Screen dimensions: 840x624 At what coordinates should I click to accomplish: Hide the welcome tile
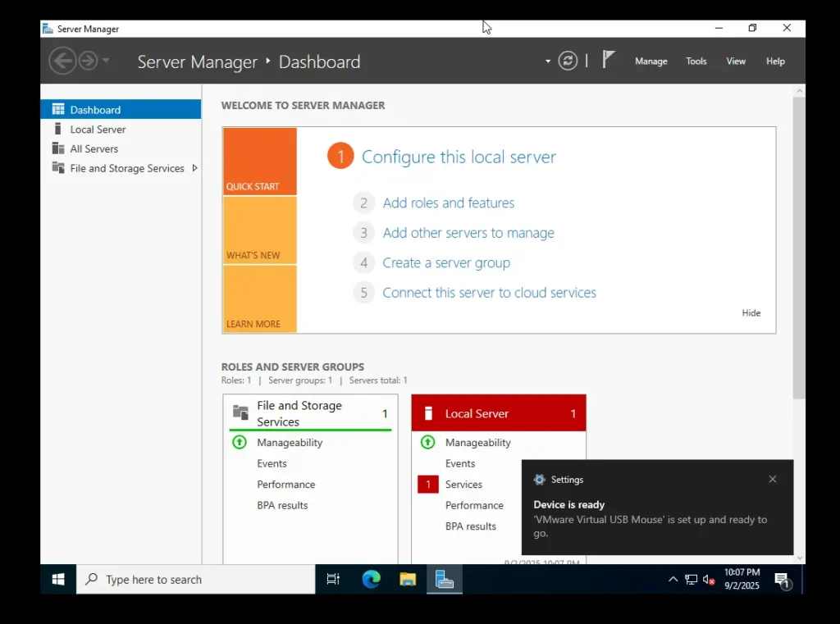point(751,312)
